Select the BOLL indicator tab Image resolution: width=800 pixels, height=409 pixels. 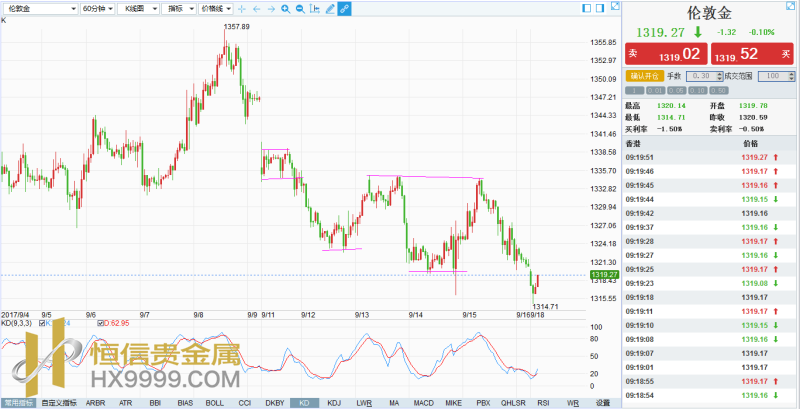click(x=214, y=402)
